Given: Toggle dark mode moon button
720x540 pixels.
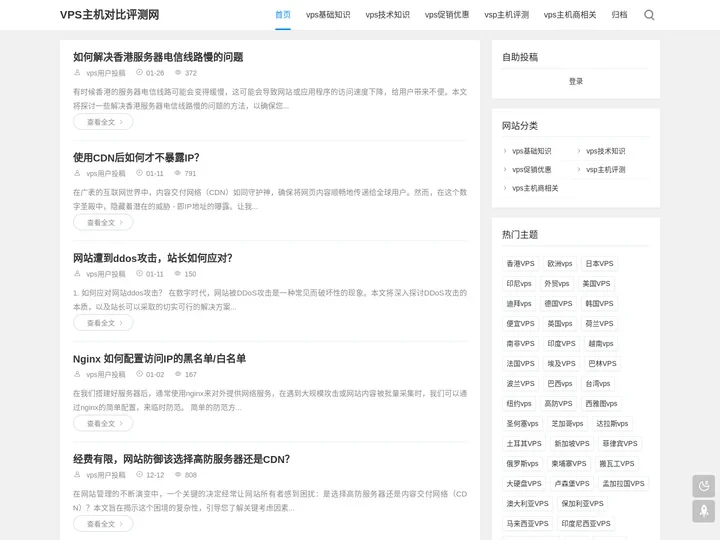Looking at the screenshot, I should point(703,486).
